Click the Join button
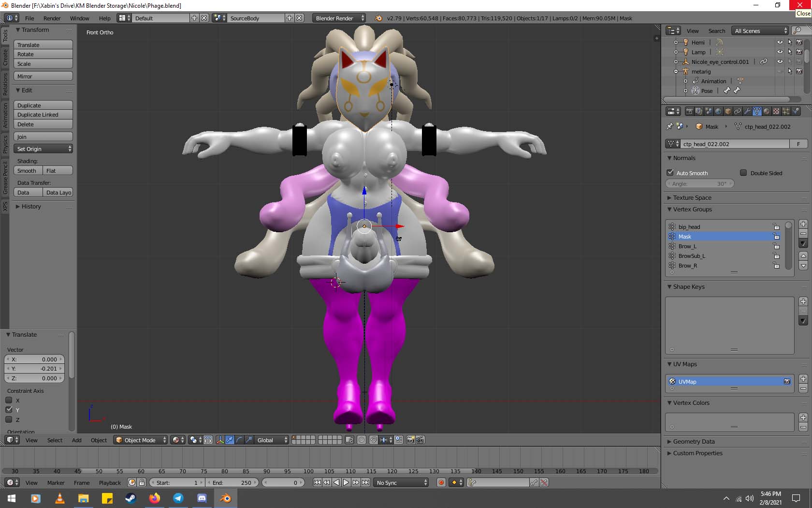 (43, 137)
